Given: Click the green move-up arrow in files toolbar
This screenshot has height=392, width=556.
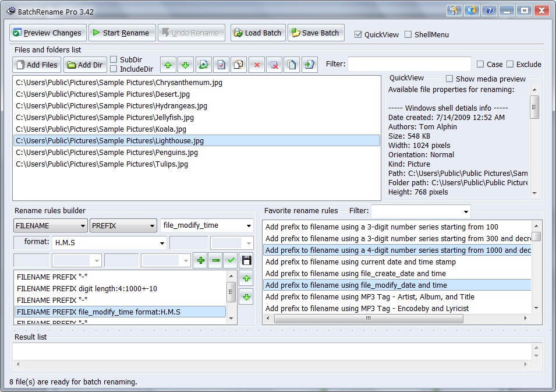Looking at the screenshot, I should click(x=168, y=65).
